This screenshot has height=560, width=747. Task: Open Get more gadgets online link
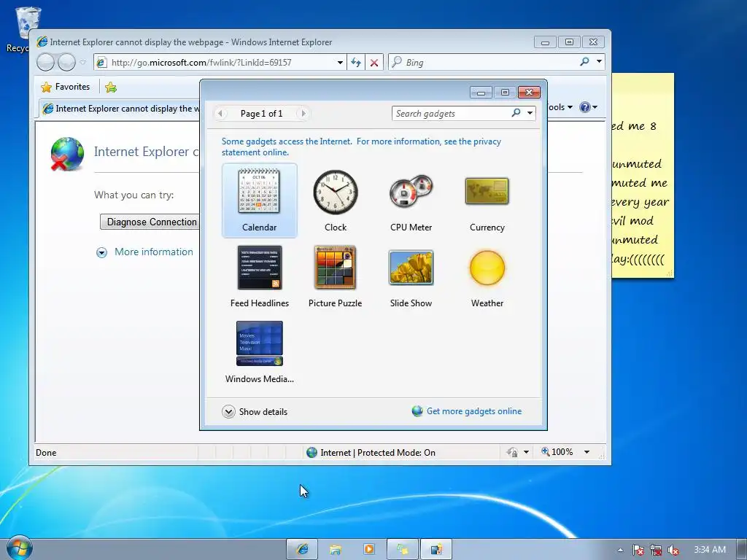click(467, 411)
